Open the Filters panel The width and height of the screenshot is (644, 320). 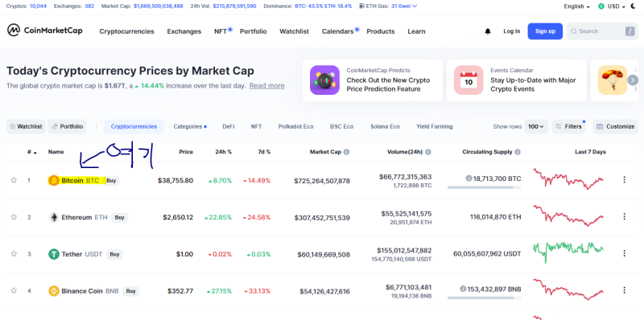pyautogui.click(x=569, y=127)
